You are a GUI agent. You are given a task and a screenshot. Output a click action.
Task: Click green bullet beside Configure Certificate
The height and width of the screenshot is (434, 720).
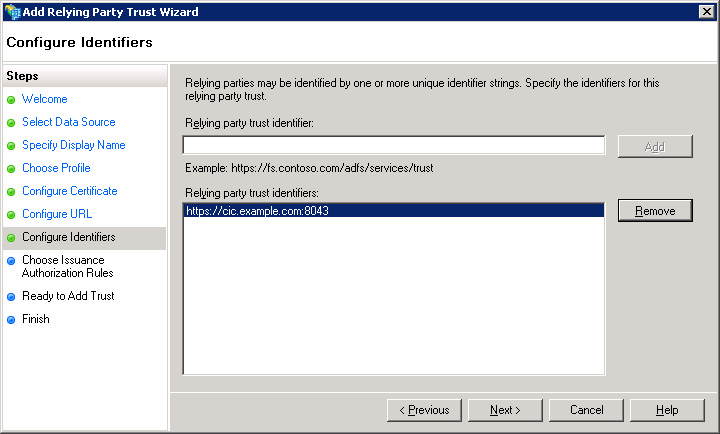pos(12,192)
